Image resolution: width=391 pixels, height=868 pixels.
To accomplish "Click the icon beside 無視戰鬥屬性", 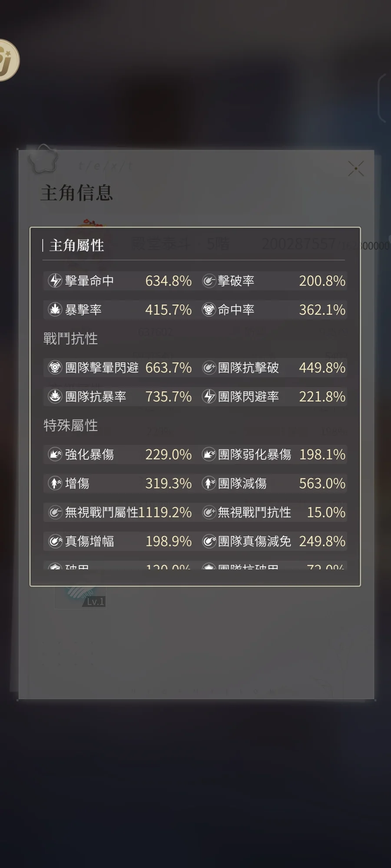I will click(x=55, y=512).
